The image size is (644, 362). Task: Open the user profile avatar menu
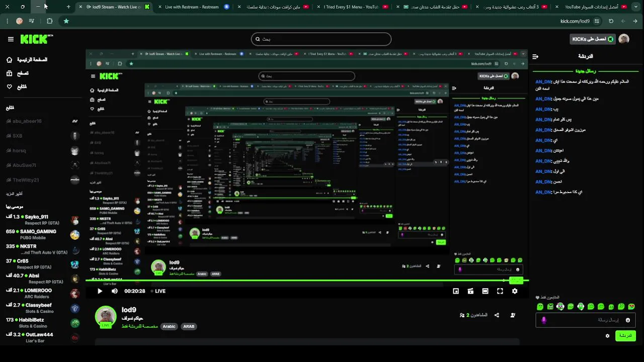coord(624,39)
